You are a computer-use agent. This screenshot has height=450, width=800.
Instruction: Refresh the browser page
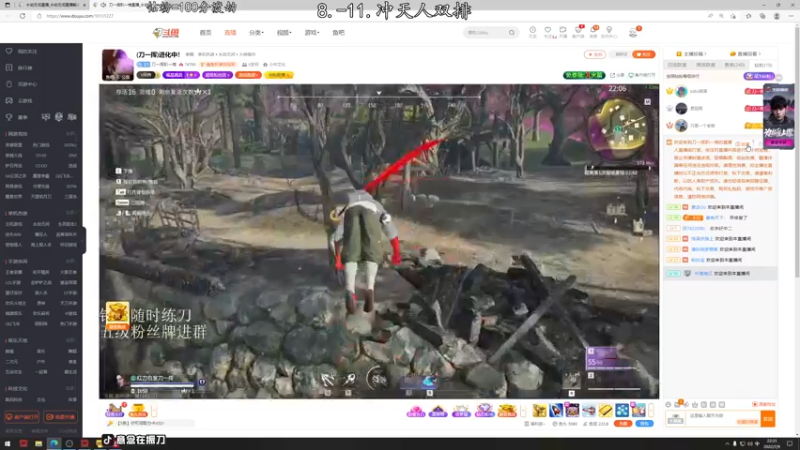(22, 16)
